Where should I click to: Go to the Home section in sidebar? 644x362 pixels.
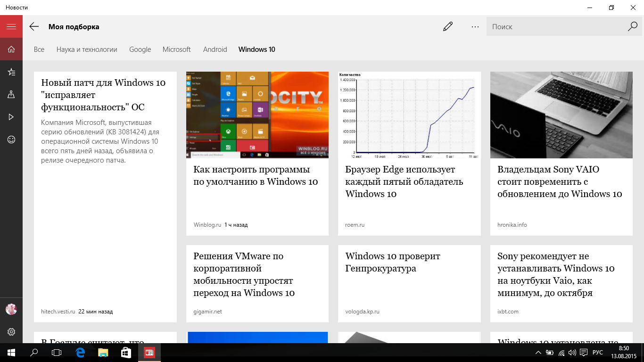11,49
